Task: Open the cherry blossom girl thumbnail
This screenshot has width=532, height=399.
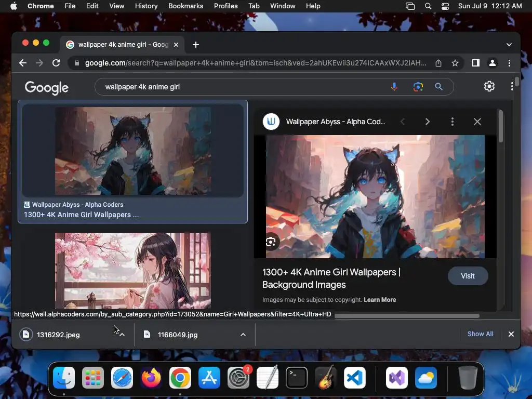Action: point(132,270)
